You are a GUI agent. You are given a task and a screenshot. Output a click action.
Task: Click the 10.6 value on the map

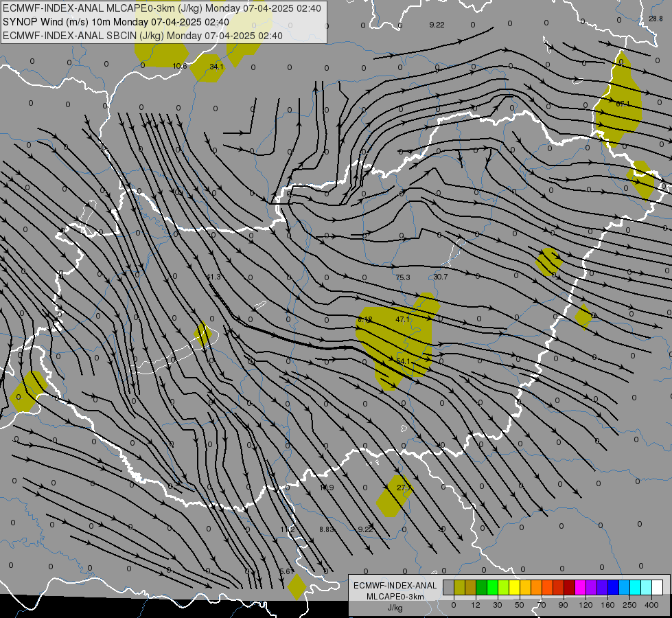[180, 66]
